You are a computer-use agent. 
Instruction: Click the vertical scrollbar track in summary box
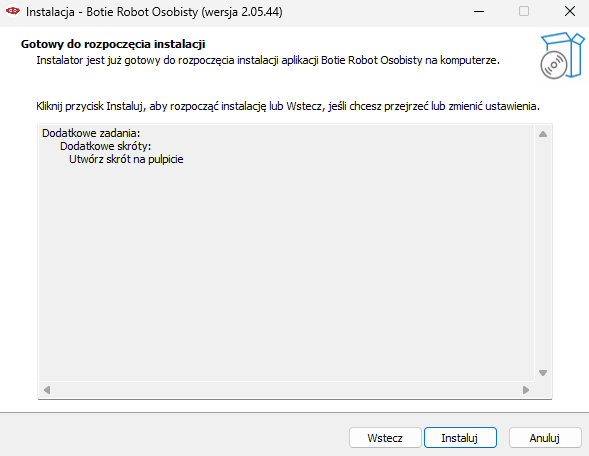tap(543, 253)
